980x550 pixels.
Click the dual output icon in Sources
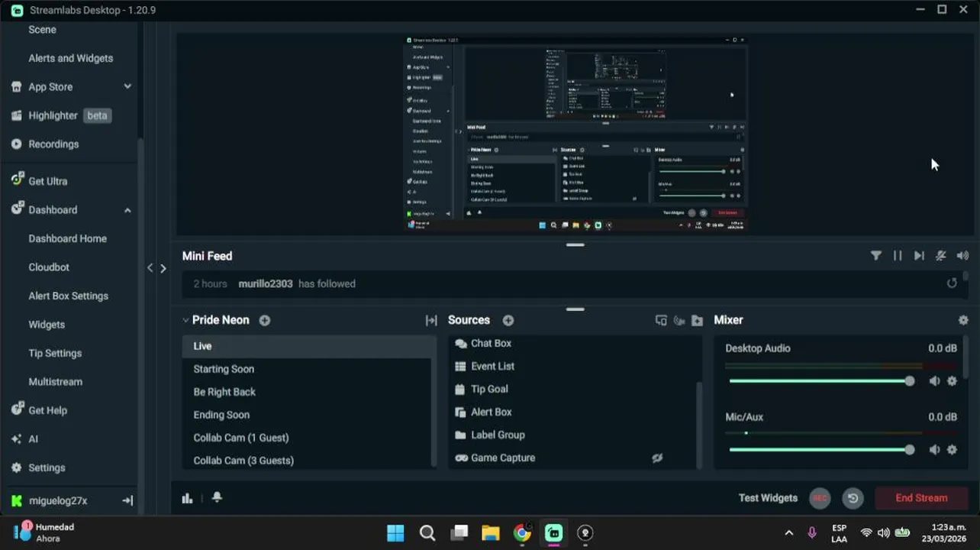(x=661, y=321)
